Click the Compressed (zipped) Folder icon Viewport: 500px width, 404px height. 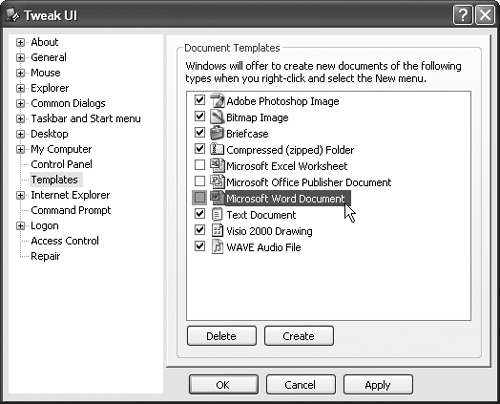(x=217, y=149)
